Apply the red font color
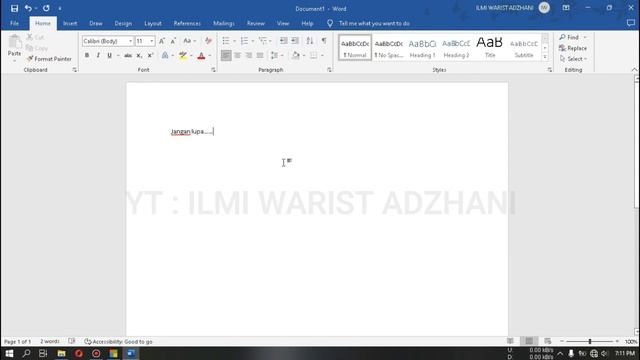This screenshot has height=360, width=640. tap(201, 55)
